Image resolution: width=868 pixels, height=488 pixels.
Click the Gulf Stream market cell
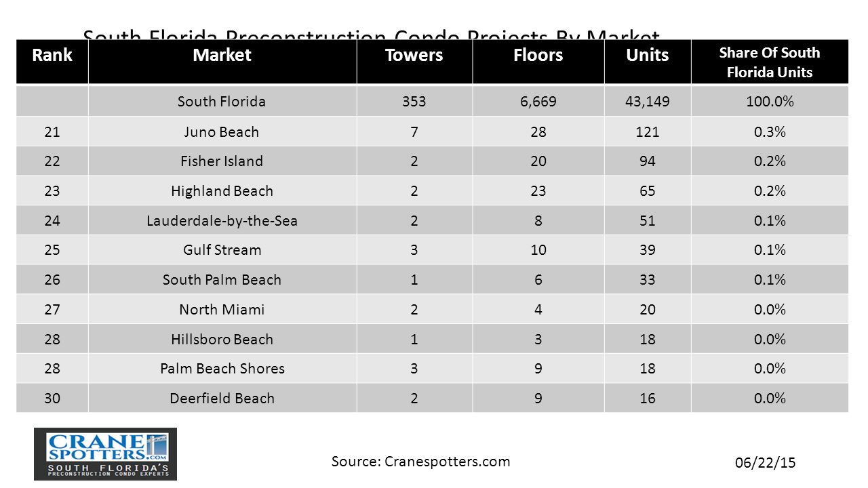click(222, 250)
